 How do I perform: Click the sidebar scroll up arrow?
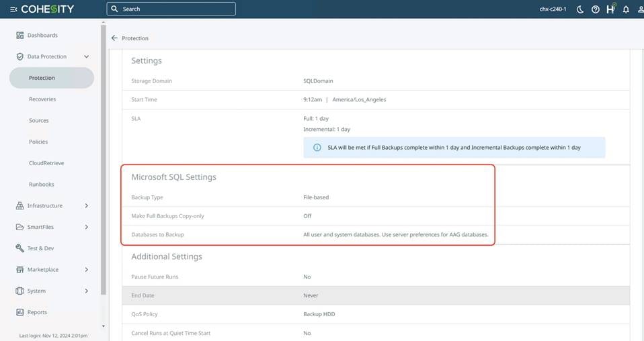(103, 23)
